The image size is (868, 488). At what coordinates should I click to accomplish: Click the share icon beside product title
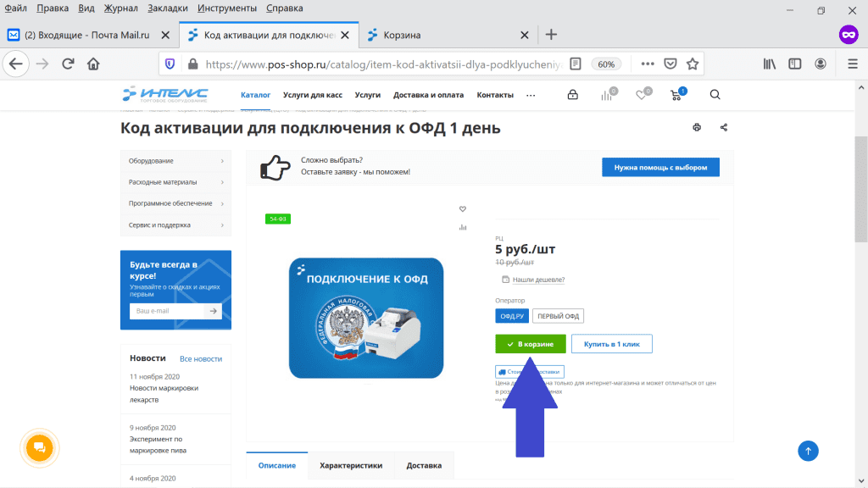click(724, 128)
